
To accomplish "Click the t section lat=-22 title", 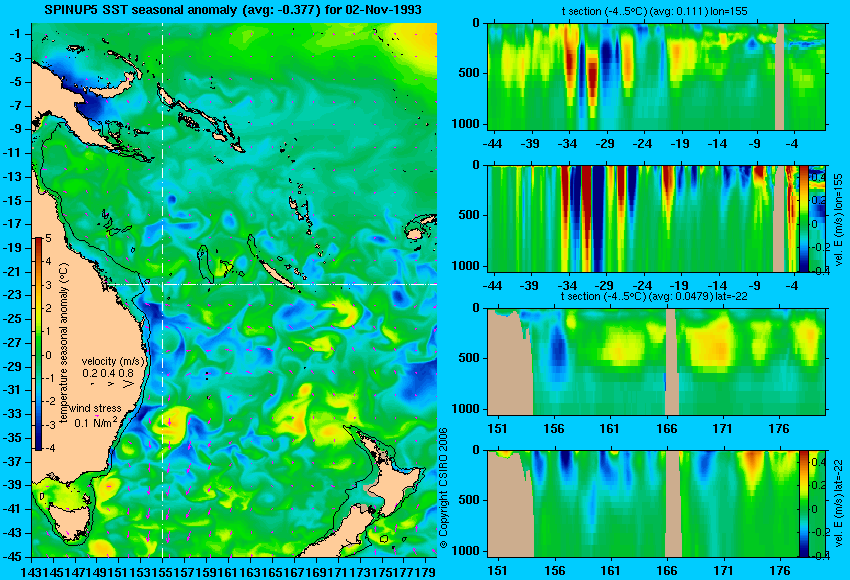I will (x=654, y=296).
